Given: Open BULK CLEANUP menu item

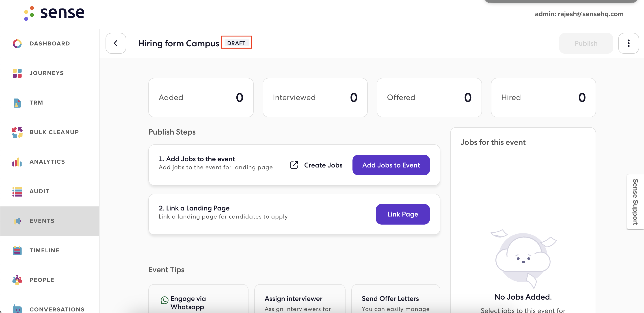Looking at the screenshot, I should click(x=50, y=132).
